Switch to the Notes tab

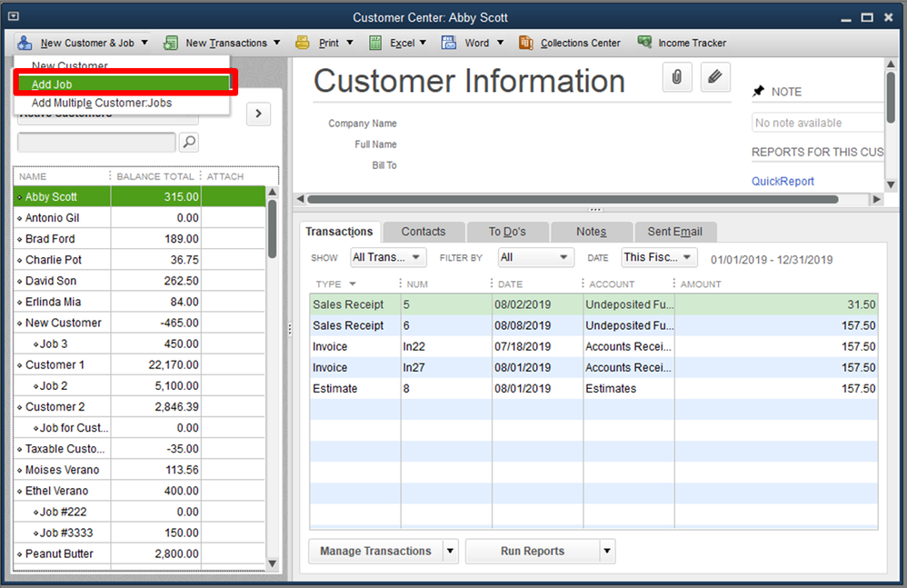click(591, 231)
